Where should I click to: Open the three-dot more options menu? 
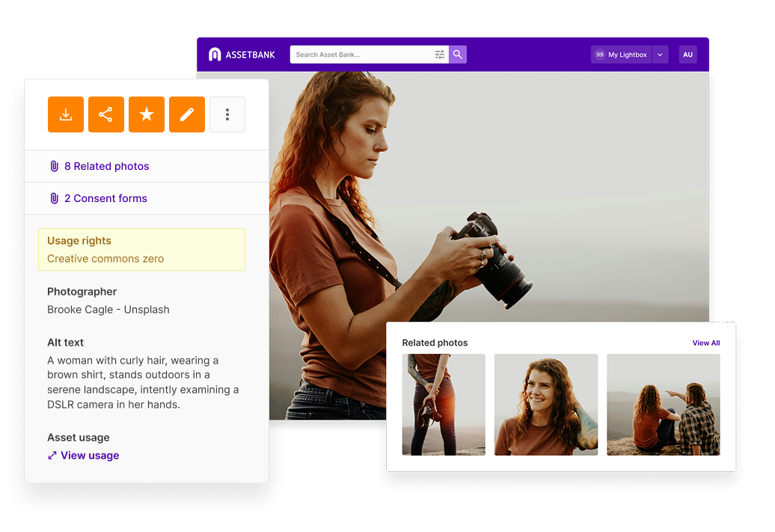(227, 114)
